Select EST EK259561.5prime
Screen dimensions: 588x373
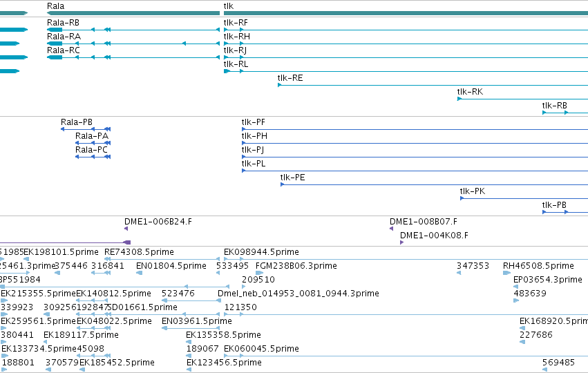tap(3, 328)
